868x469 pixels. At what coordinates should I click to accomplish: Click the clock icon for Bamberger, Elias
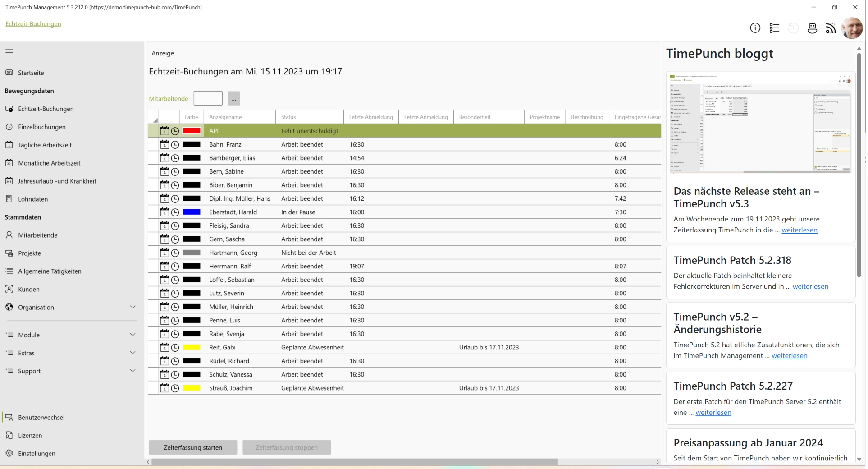175,158
